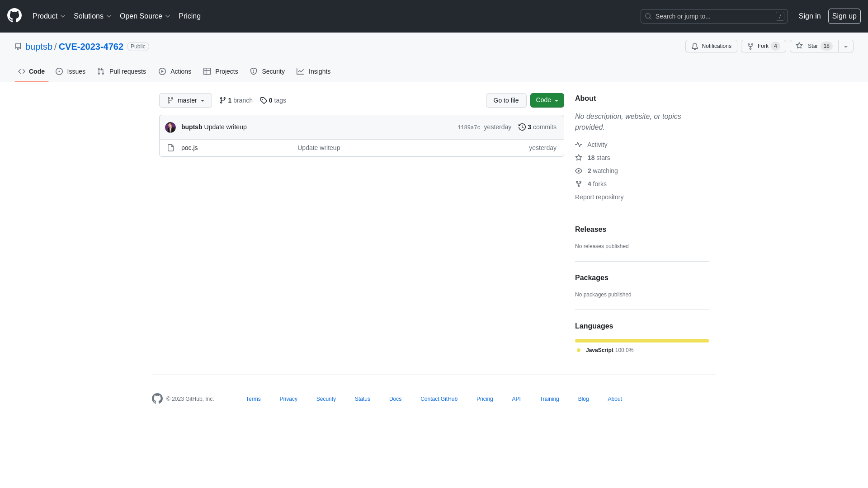Image resolution: width=868 pixels, height=488 pixels.
Task: Click Report repository link
Action: (x=599, y=197)
